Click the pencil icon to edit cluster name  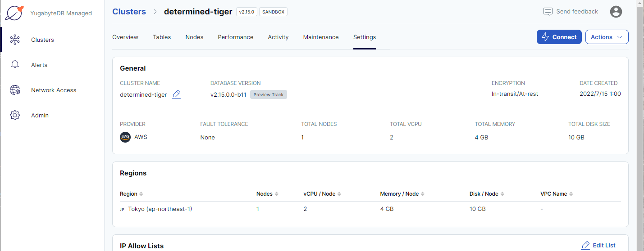[x=177, y=94]
